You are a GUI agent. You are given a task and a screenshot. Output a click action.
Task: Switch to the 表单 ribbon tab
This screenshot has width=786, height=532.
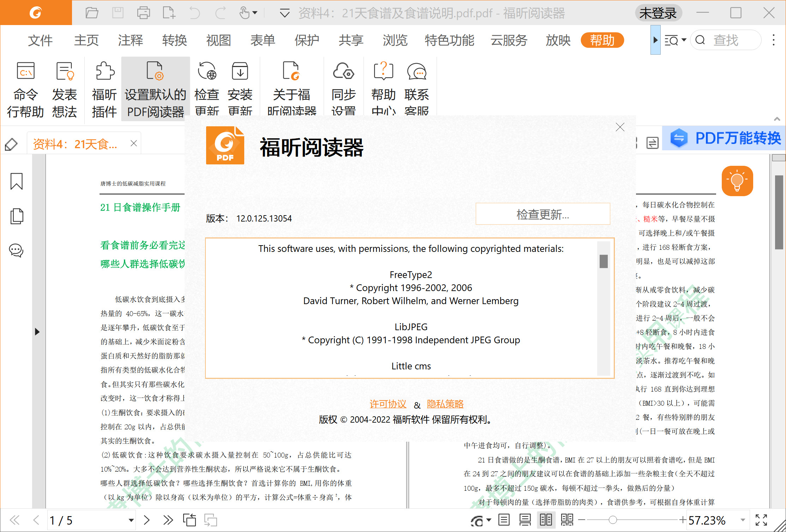pyautogui.click(x=263, y=40)
